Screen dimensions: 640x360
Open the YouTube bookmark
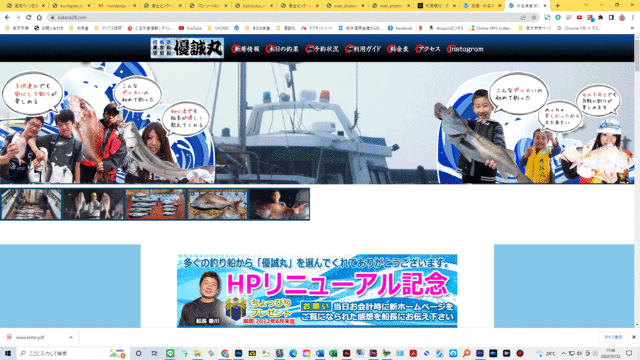click(x=190, y=28)
